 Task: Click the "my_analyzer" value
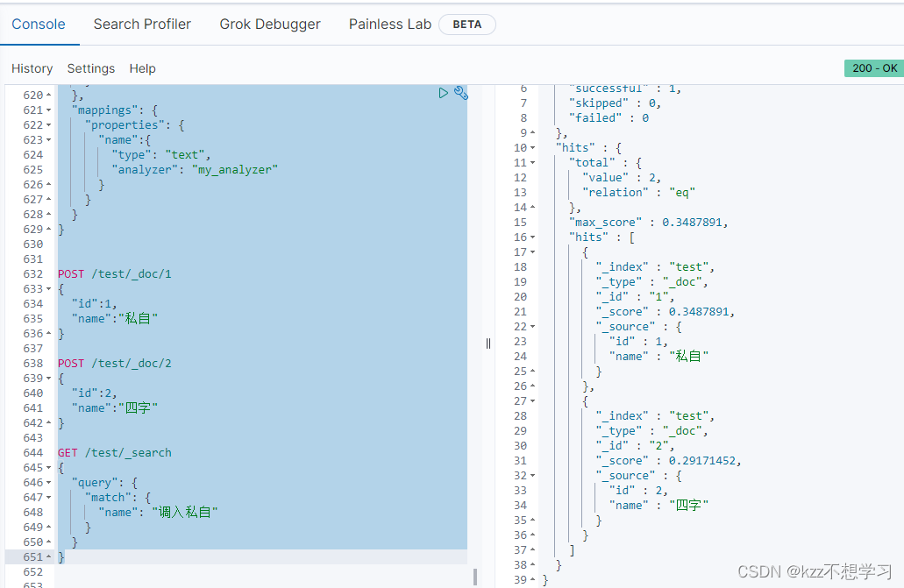pyautogui.click(x=235, y=169)
